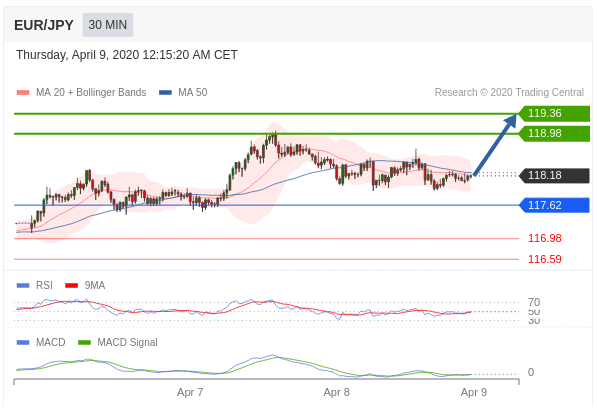597x410 pixels.
Task: Click the 119.36 resistance price tag
Action: pyautogui.click(x=554, y=113)
